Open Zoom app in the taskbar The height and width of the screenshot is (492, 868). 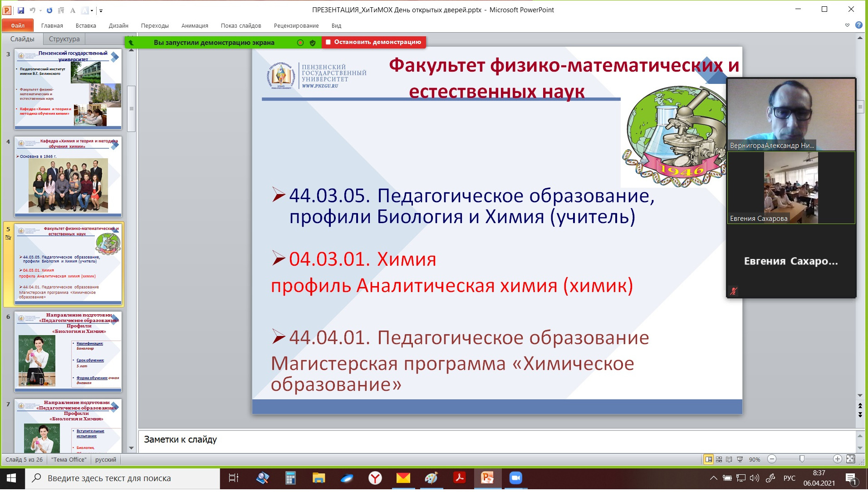(515, 478)
